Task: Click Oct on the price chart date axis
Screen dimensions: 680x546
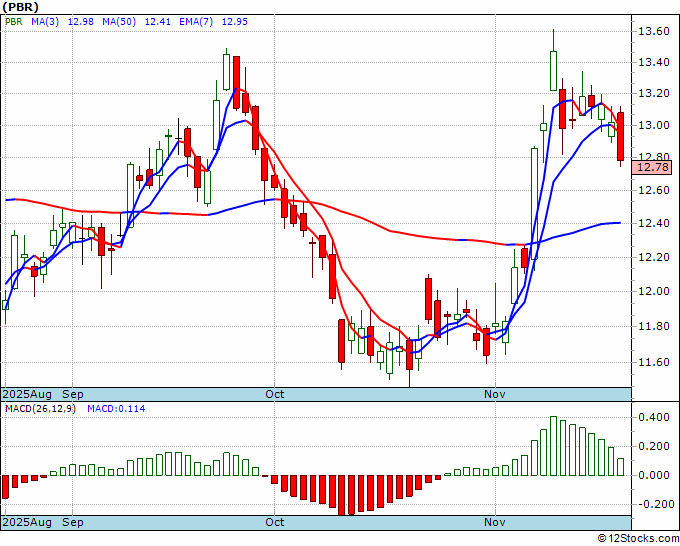Action: [275, 394]
